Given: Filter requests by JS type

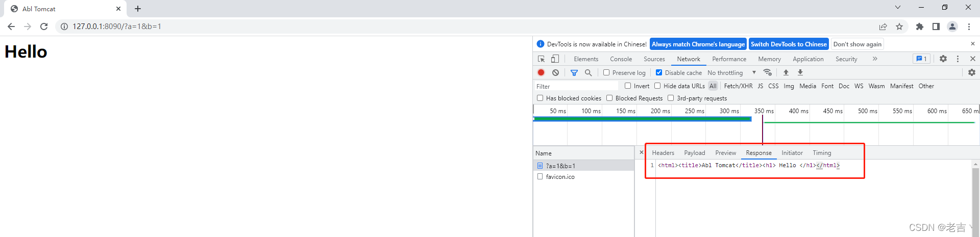Looking at the screenshot, I should pos(761,86).
